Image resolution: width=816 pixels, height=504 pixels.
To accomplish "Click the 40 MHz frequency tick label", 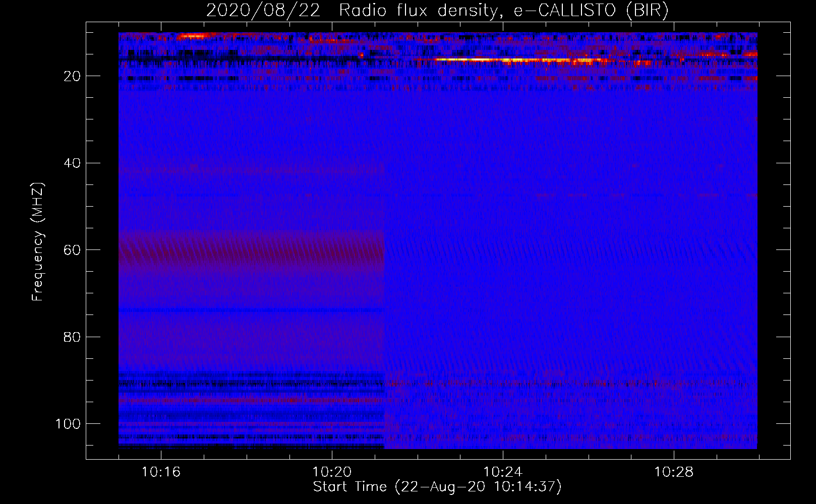I will point(72,163).
